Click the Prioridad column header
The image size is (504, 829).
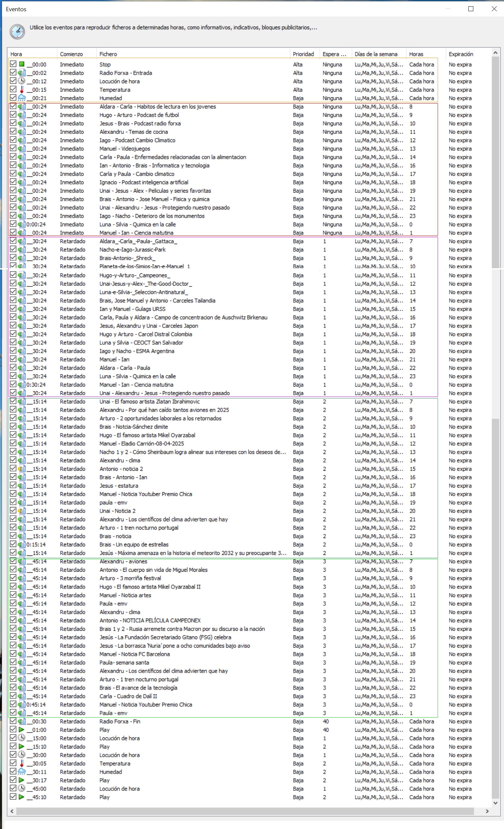(303, 54)
